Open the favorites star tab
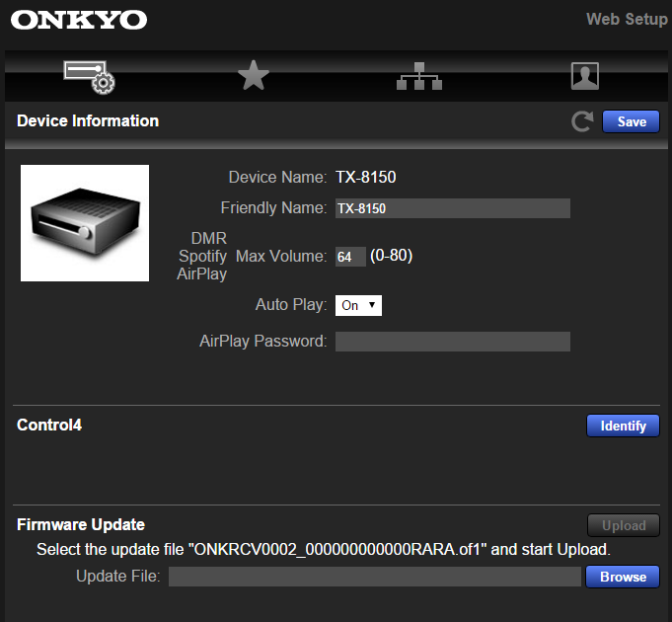This screenshot has height=622, width=672. point(254,75)
